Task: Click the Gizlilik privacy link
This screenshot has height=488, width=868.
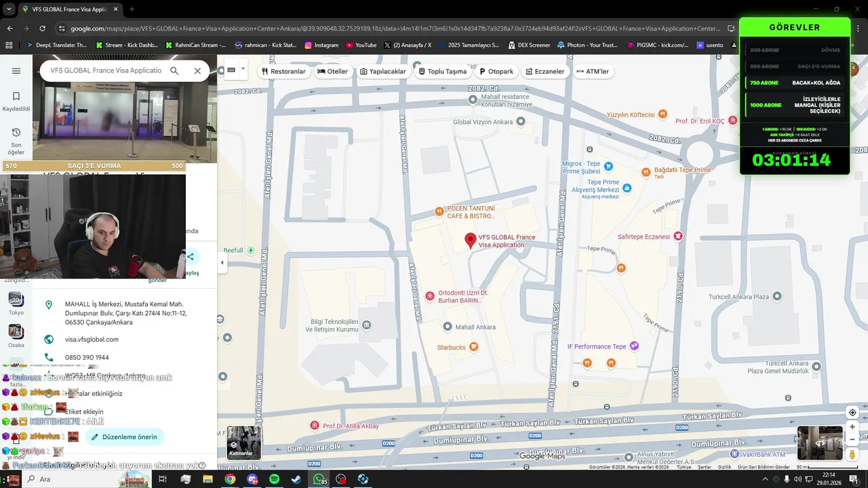Action: click(x=724, y=467)
